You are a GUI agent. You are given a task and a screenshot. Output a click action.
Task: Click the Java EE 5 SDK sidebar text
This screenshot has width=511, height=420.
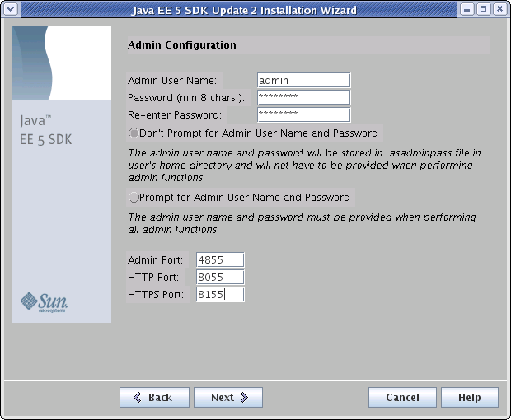point(45,130)
